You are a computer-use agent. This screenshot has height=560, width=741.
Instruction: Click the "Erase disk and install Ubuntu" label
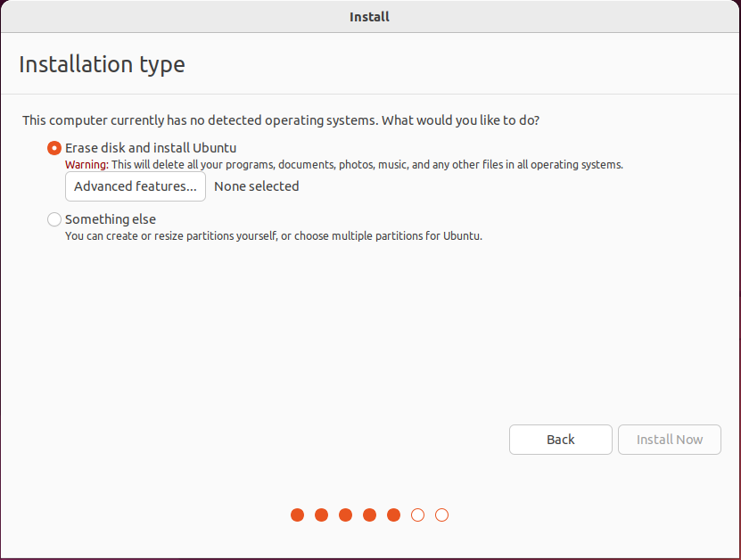point(151,148)
